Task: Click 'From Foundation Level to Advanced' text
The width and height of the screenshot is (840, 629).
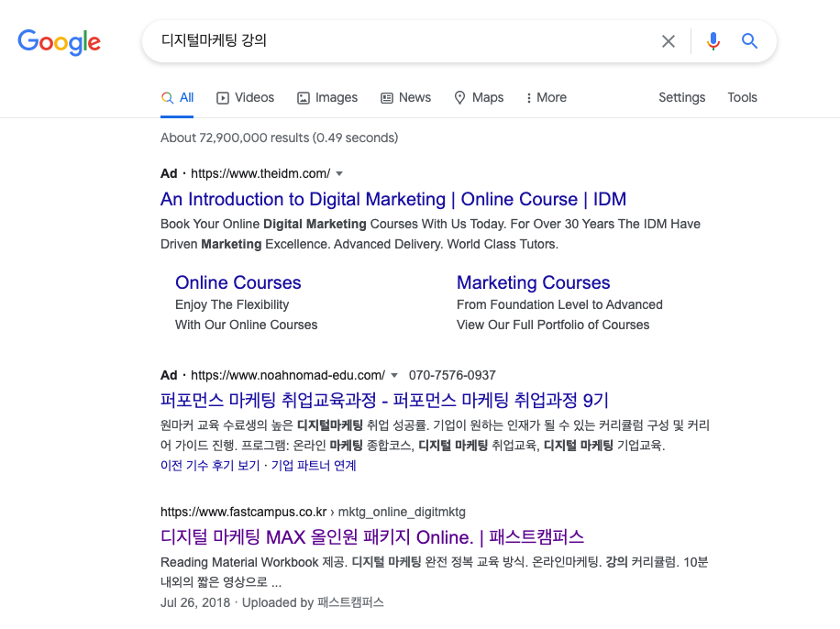Action: click(x=559, y=304)
